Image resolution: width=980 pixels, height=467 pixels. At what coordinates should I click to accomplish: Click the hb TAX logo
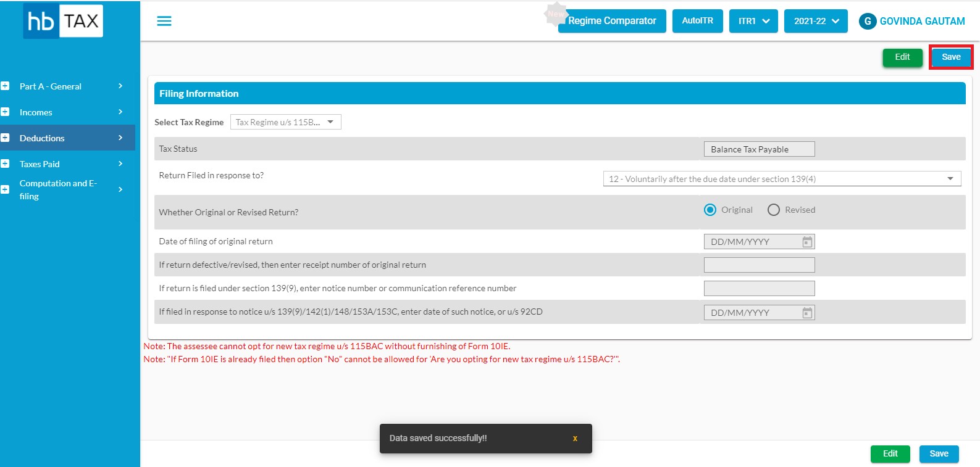[x=63, y=21]
